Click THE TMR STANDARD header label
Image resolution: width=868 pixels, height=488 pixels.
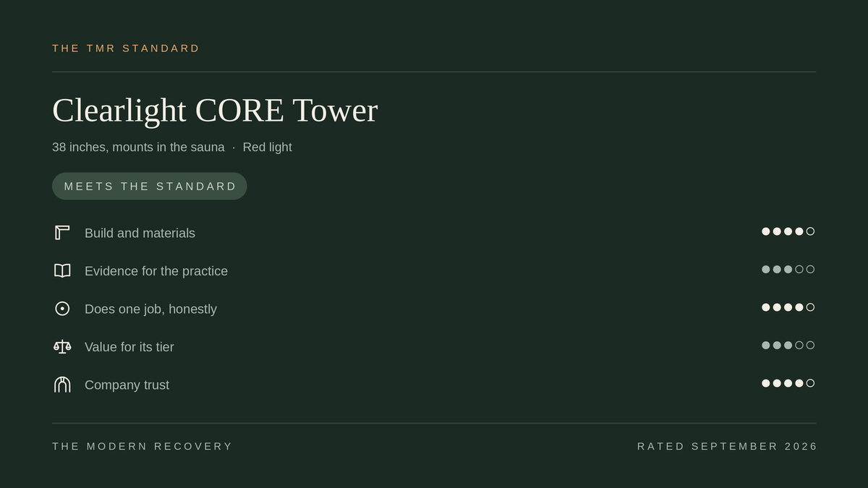126,48
